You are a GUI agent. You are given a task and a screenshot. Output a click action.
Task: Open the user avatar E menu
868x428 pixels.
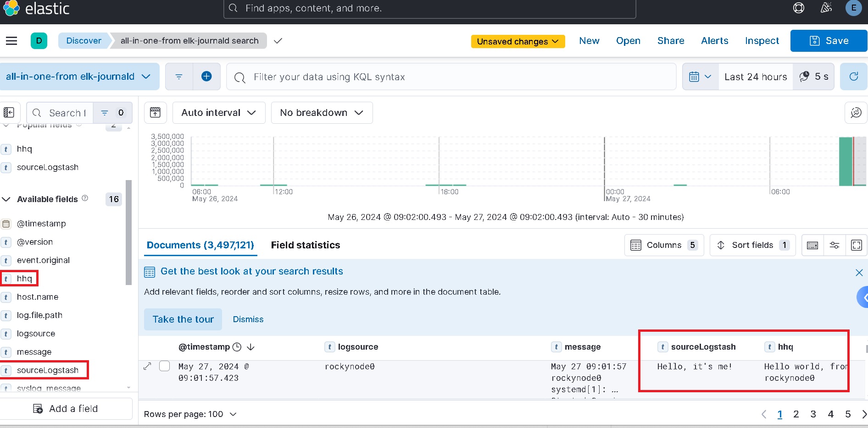pos(853,8)
